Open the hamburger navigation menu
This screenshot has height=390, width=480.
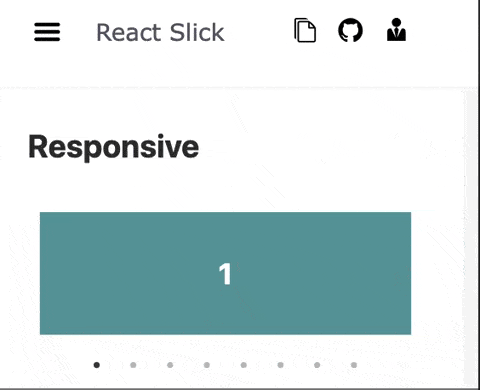click(47, 32)
